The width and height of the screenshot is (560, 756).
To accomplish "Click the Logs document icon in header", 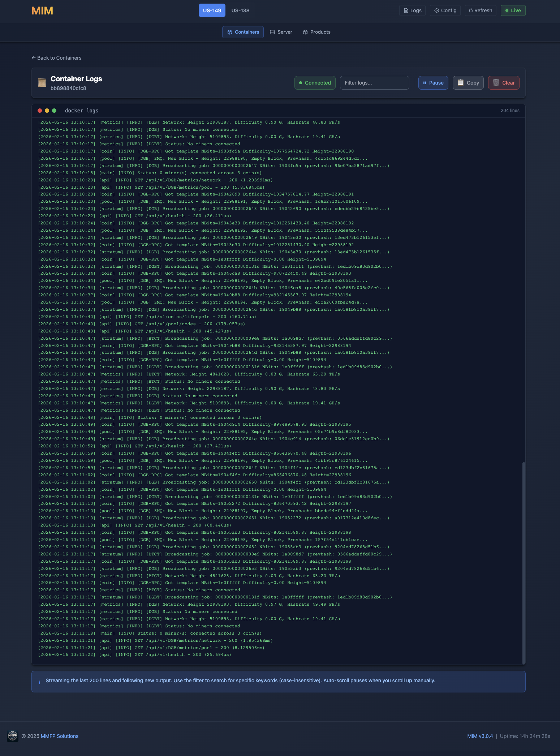I will [406, 10].
